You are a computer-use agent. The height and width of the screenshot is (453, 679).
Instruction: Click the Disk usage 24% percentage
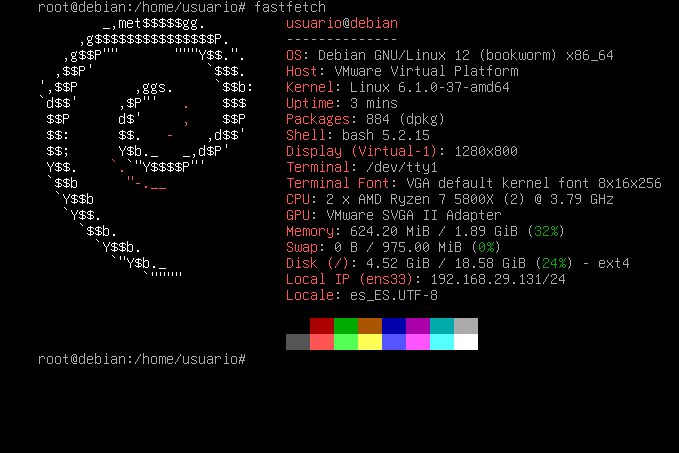tap(554, 263)
